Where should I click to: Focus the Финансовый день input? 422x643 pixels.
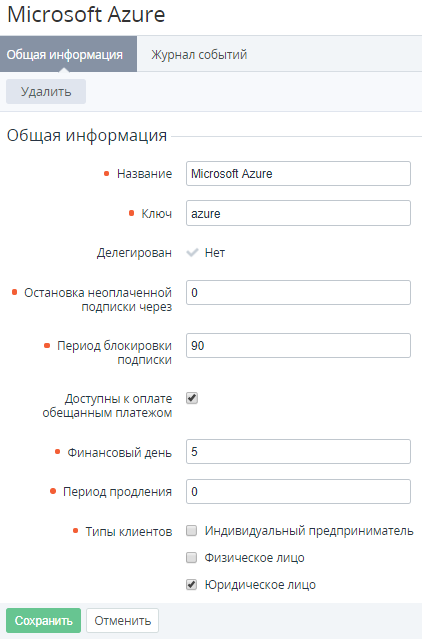point(298,451)
